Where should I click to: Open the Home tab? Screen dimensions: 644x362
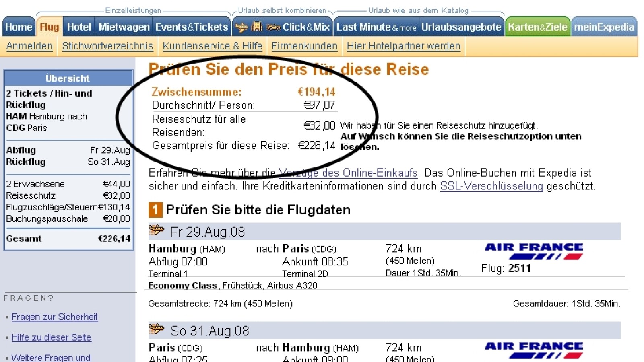click(x=19, y=27)
